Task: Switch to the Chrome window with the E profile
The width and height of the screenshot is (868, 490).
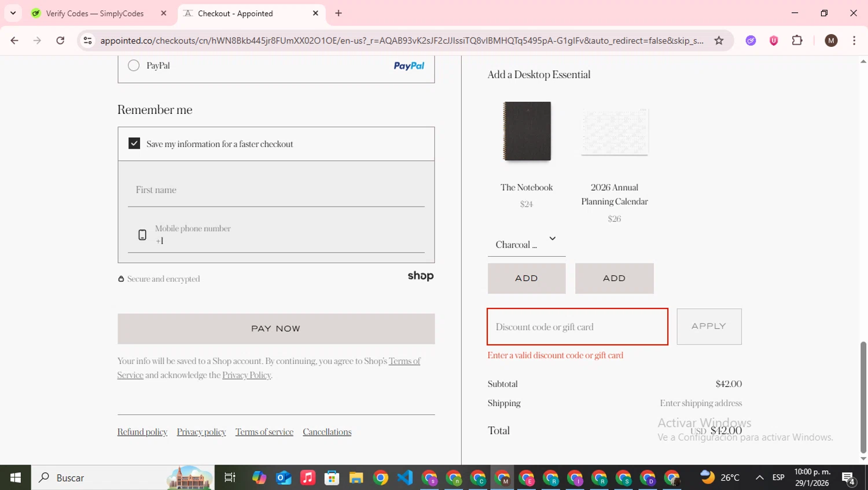Action: 527,478
